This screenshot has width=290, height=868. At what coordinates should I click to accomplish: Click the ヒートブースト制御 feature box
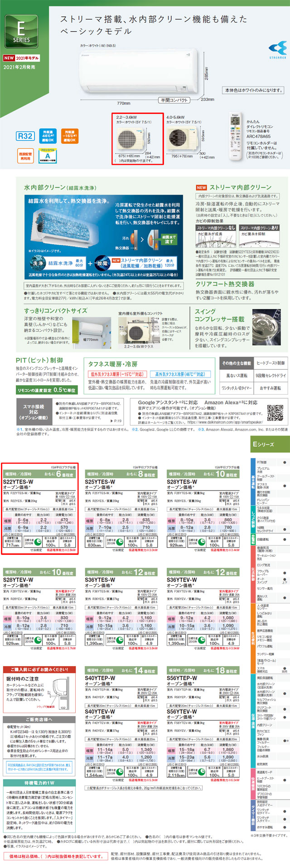click(x=271, y=363)
